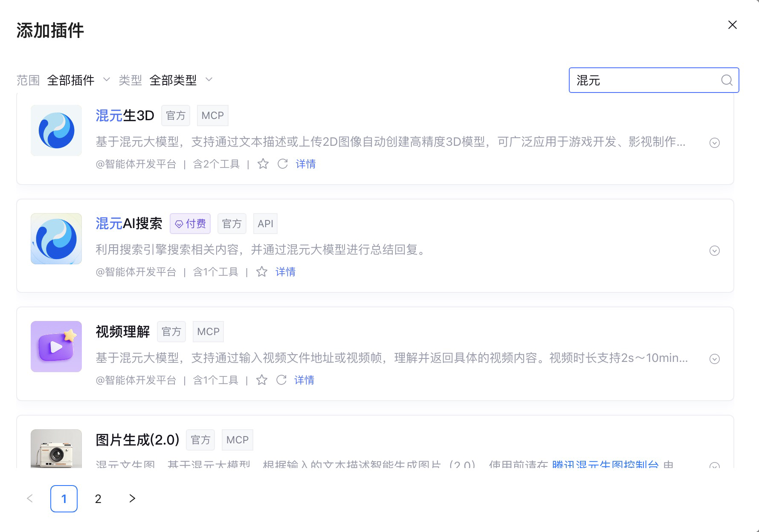Click the MCP tag on 混元生3D
Screen dimensions: 759x532
(213, 116)
